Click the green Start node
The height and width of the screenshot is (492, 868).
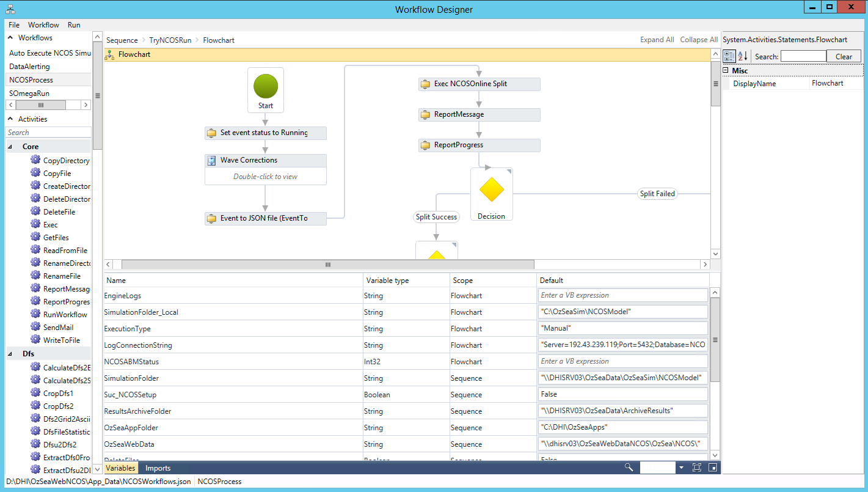point(266,86)
